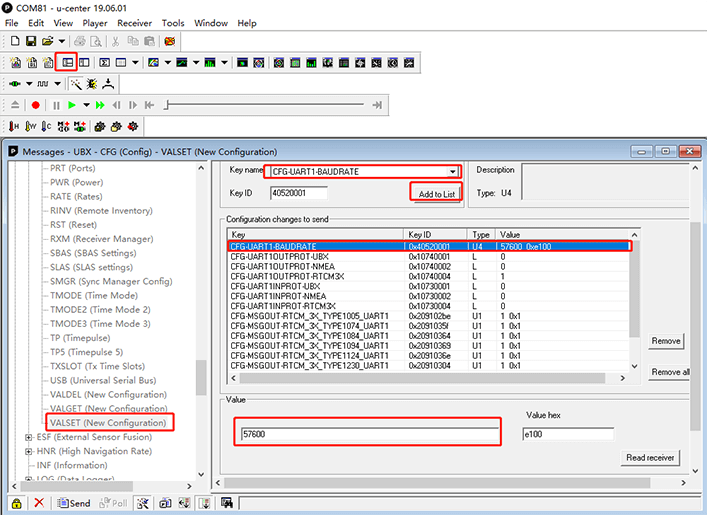
Task: Click the green connection plug icon
Action: click(15, 84)
